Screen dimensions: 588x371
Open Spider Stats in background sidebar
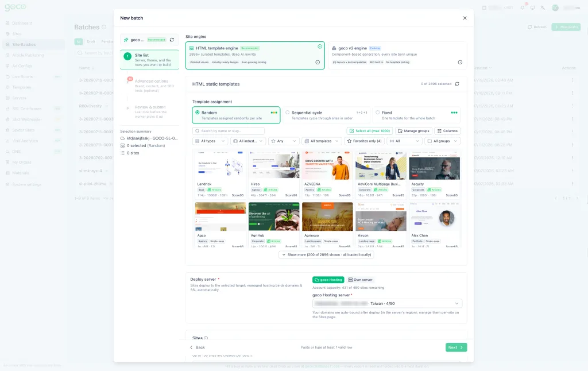(x=23, y=130)
